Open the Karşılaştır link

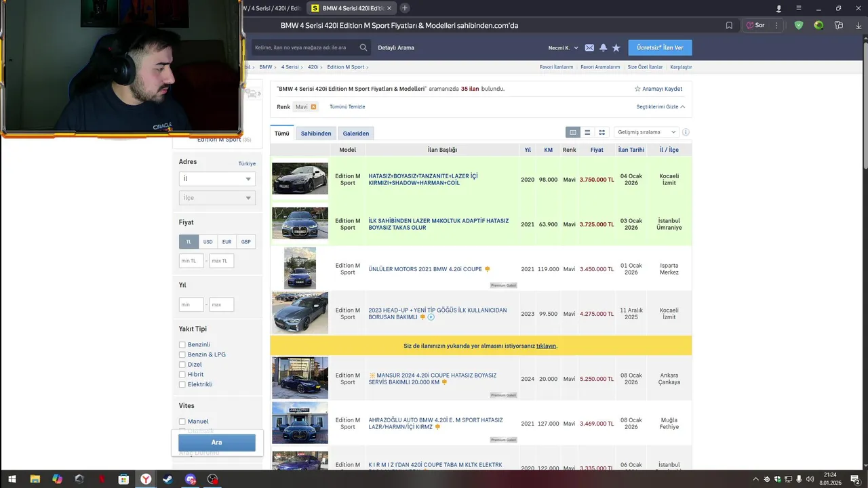pyautogui.click(x=681, y=67)
